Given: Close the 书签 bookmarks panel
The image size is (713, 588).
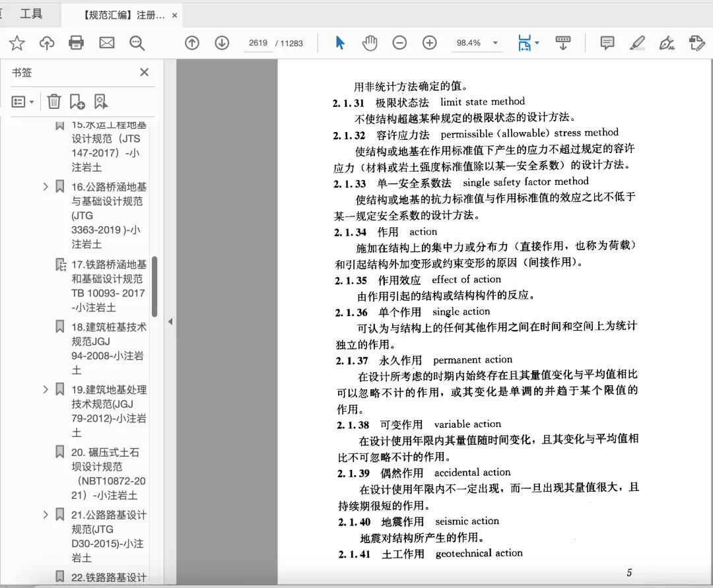Looking at the screenshot, I should [144, 72].
